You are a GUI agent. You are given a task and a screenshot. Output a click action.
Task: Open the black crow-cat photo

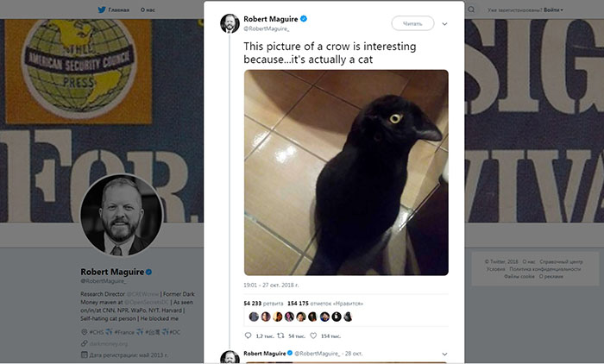(x=346, y=172)
